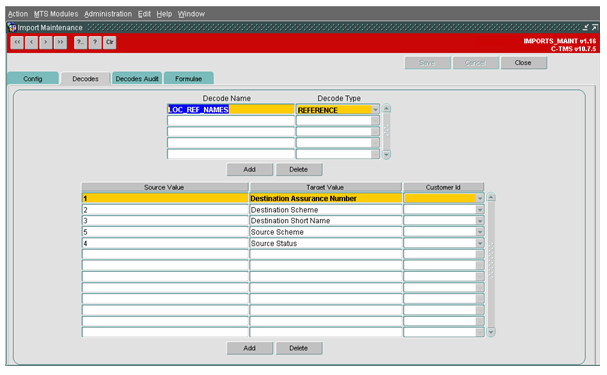Click the Source Status target value
The height and width of the screenshot is (375, 607).
tap(326, 243)
